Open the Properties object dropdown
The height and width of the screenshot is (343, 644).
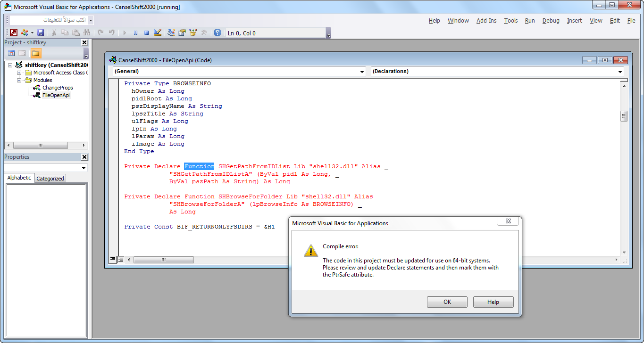click(84, 168)
